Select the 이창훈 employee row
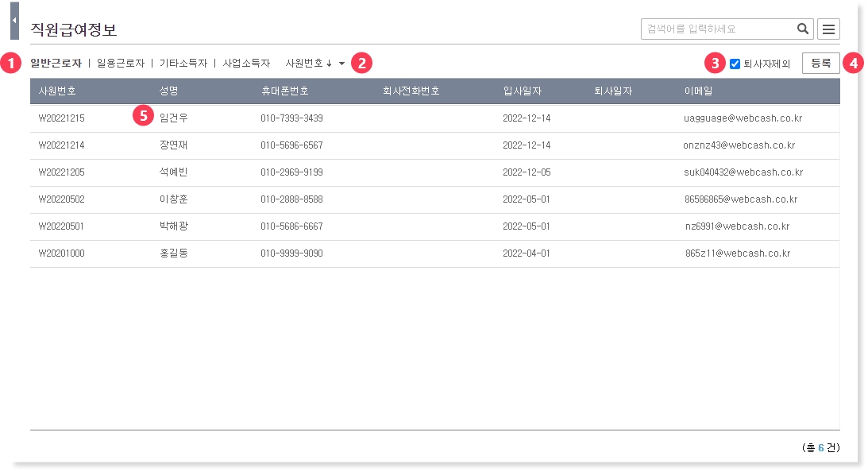The height and width of the screenshot is (472, 868). coord(173,199)
